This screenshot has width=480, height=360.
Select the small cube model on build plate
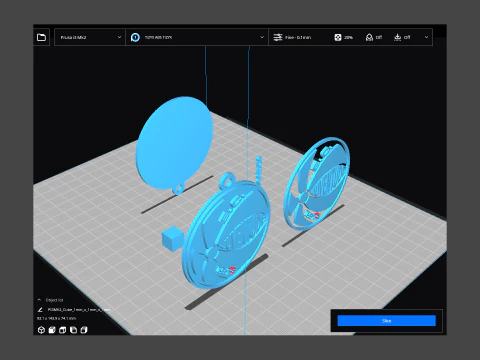point(172,238)
